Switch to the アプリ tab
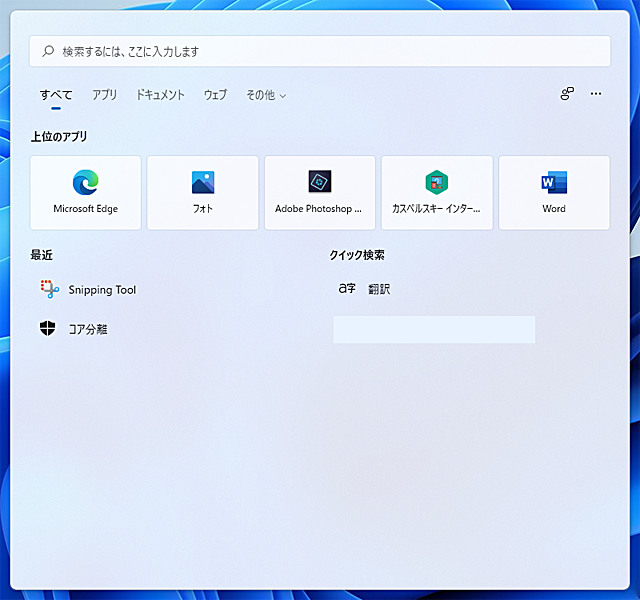Viewport: 640px width, 600px height. coord(104,95)
